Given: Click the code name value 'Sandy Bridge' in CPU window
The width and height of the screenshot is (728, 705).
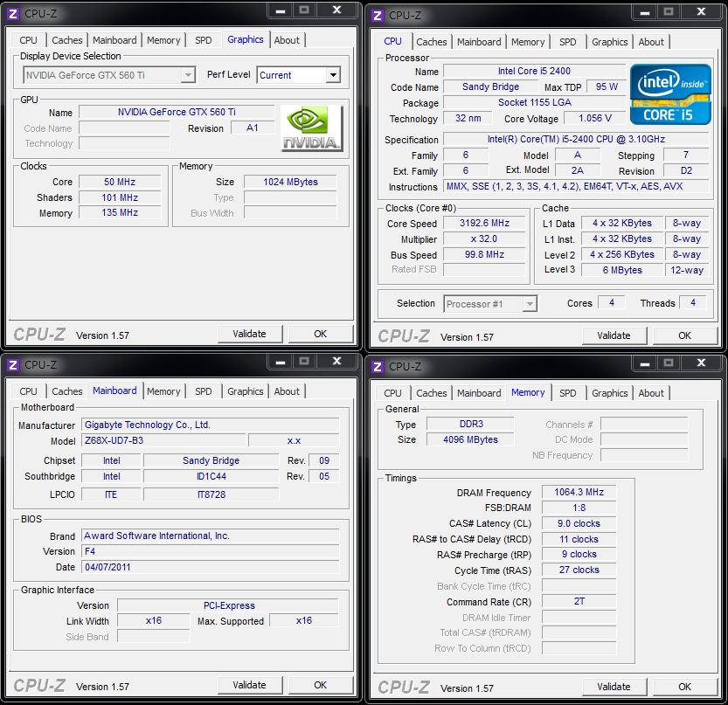Looking at the screenshot, I should point(490,86).
